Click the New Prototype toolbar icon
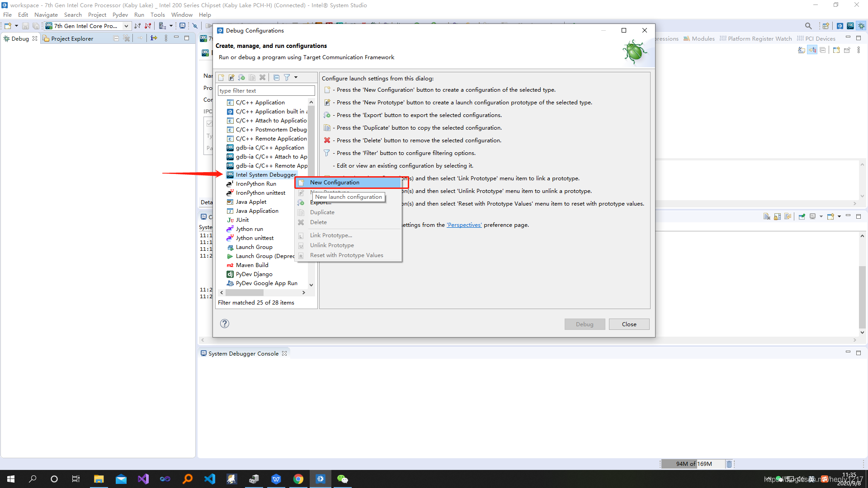The height and width of the screenshot is (488, 868). point(231,78)
